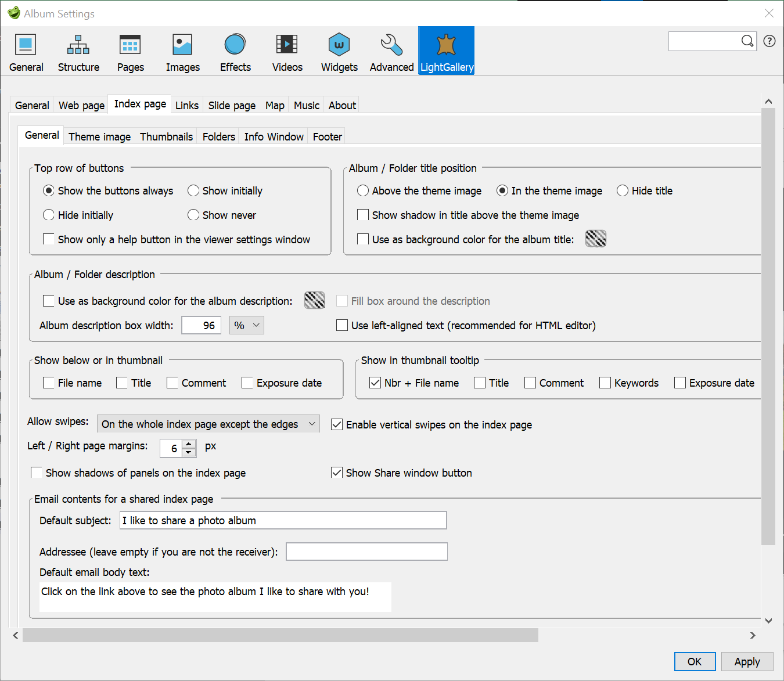Apply the current album settings
Image resolution: width=784 pixels, height=681 pixels.
(x=747, y=661)
